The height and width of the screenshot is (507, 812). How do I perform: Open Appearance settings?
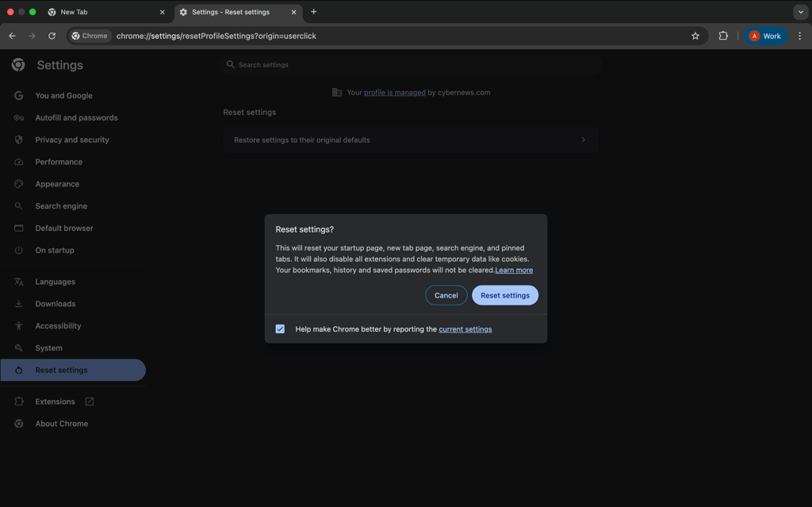pyautogui.click(x=57, y=184)
